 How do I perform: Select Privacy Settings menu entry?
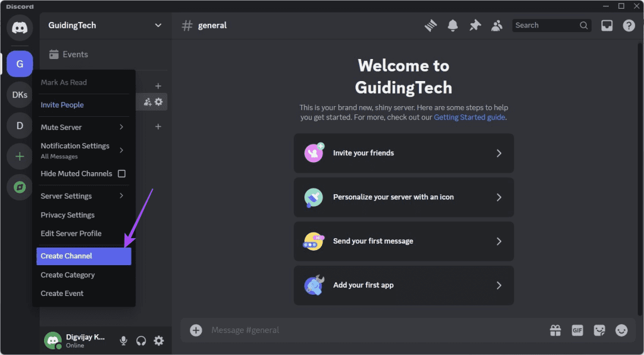(x=84, y=215)
